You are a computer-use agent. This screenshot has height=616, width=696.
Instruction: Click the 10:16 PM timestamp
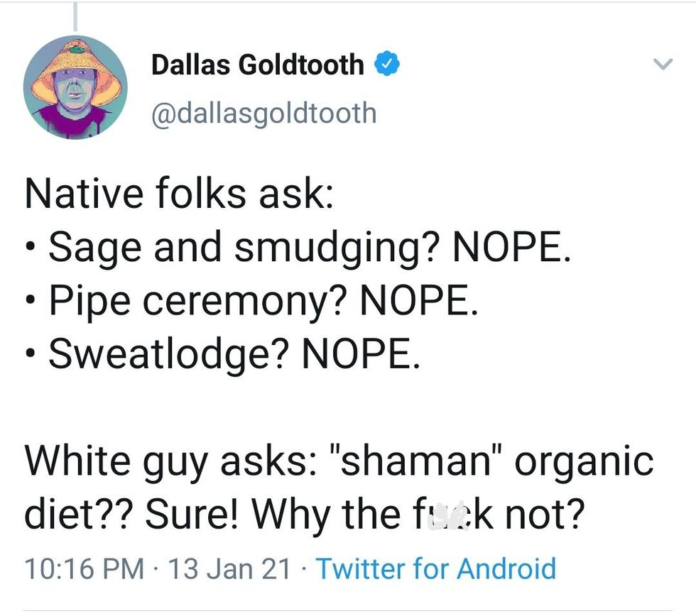pos(78,568)
